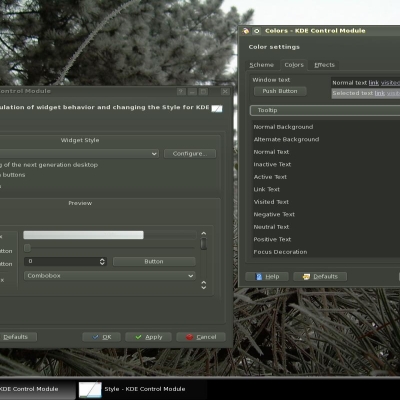Cancel the Style dialog
This screenshot has height=400, width=400.
(x=201, y=337)
